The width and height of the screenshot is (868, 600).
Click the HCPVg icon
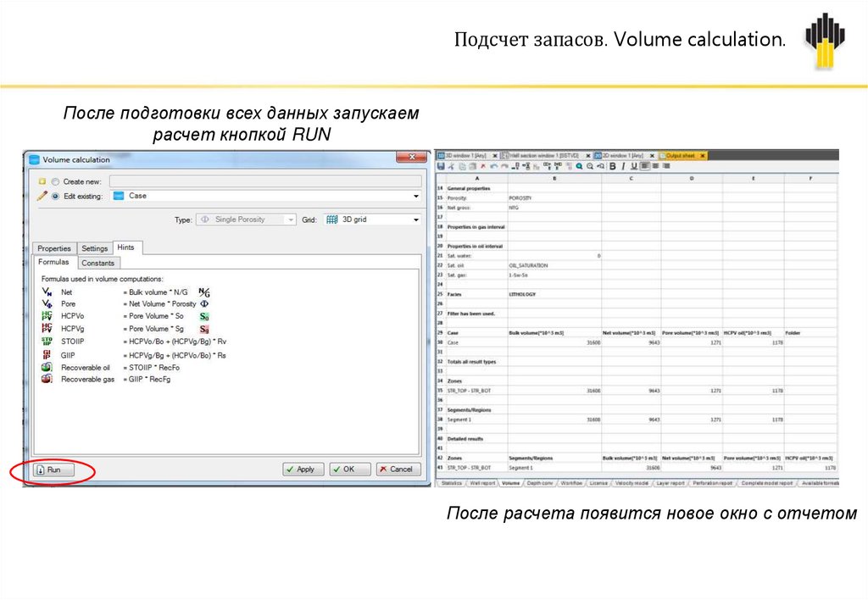[x=47, y=329]
